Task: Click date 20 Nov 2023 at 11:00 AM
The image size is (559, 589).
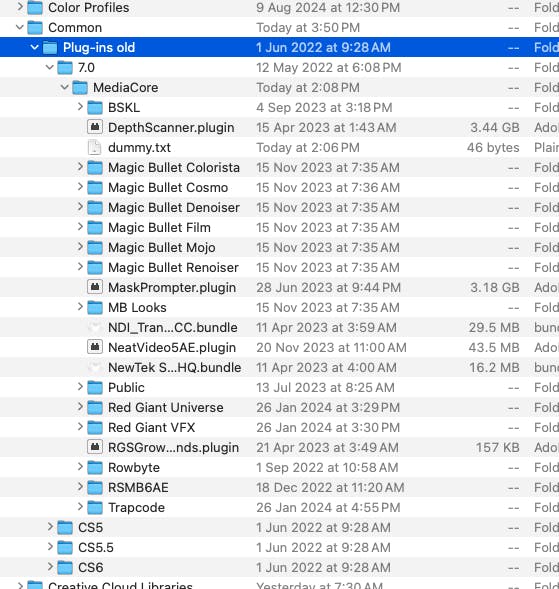Action: pyautogui.click(x=331, y=347)
